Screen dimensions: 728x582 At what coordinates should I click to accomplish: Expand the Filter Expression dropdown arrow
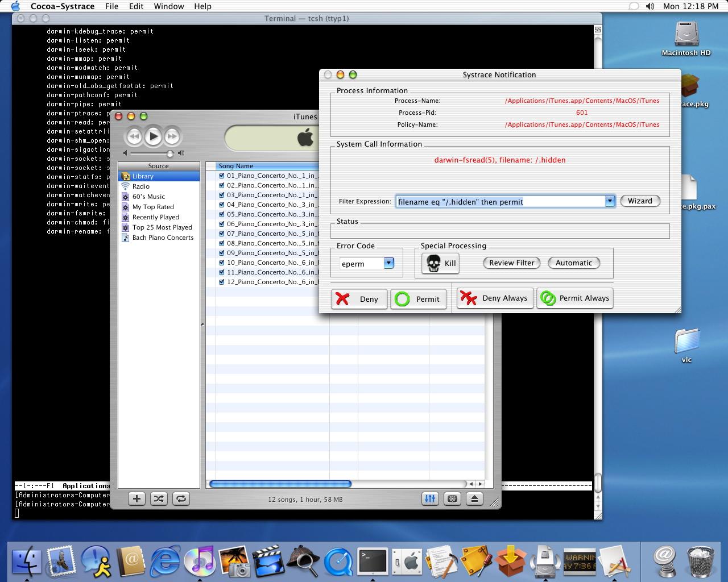tap(610, 201)
